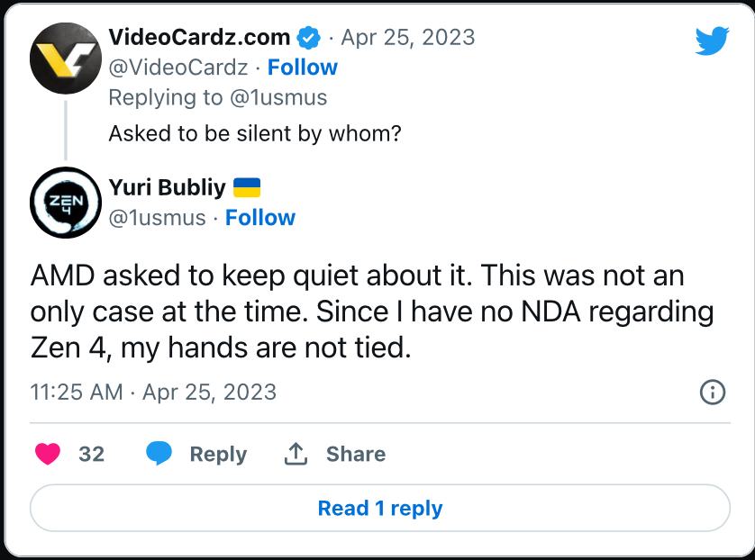Click the Ukraine flag emoji
This screenshot has width=755, height=560.
(x=247, y=187)
